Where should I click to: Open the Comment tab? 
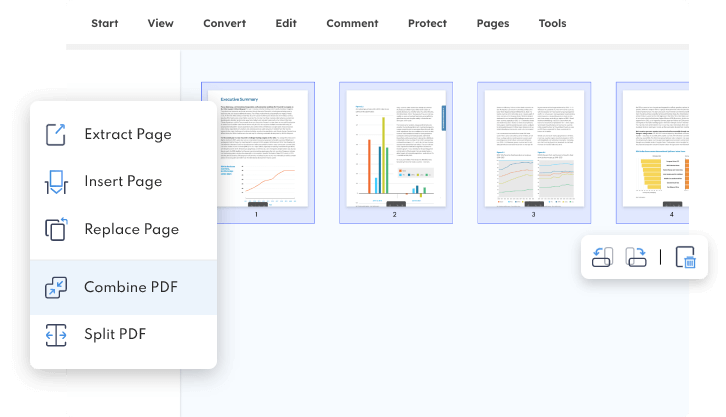352,23
